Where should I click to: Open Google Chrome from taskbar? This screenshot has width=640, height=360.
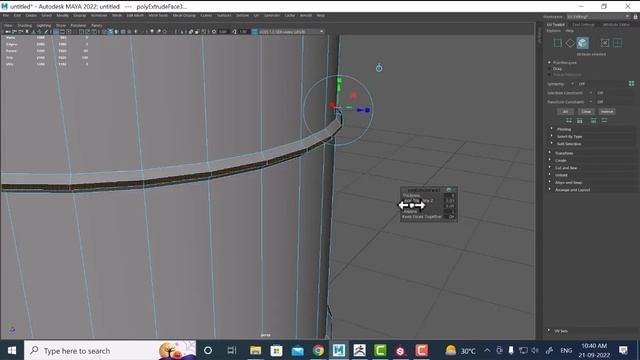point(318,351)
